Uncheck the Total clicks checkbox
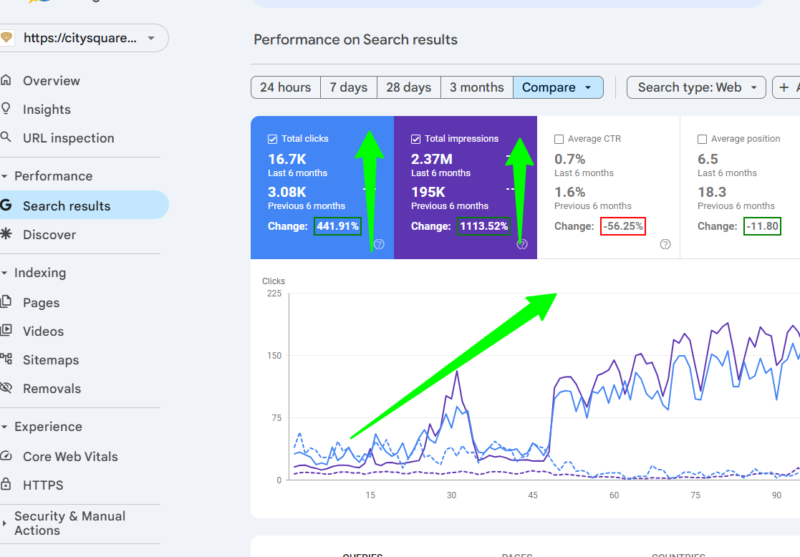The image size is (800, 557). tap(272, 139)
